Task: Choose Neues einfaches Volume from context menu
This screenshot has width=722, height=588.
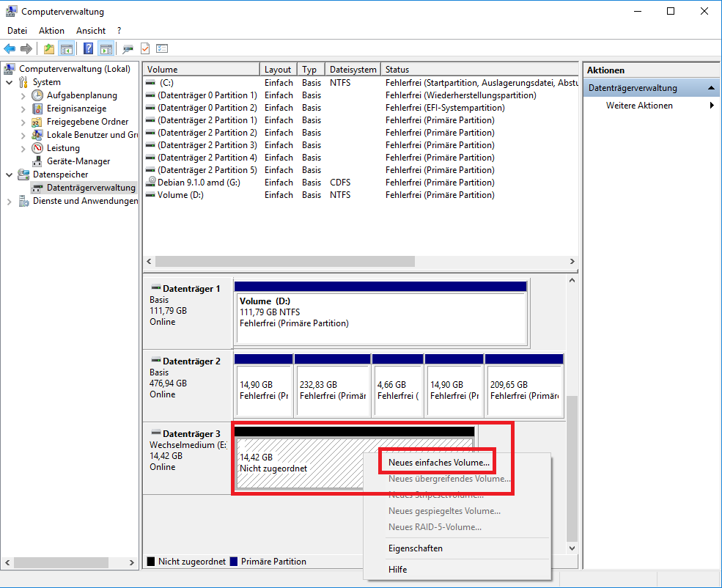Action: click(x=438, y=463)
